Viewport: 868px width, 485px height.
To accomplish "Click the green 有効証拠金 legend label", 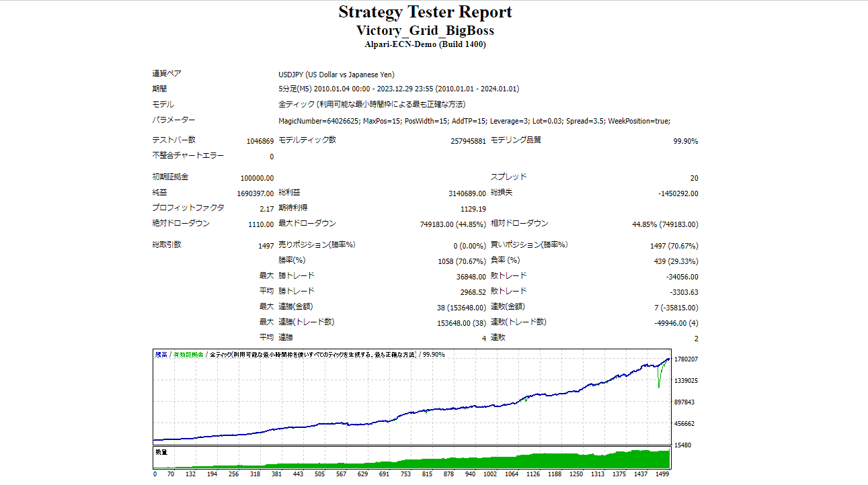I will point(188,354).
